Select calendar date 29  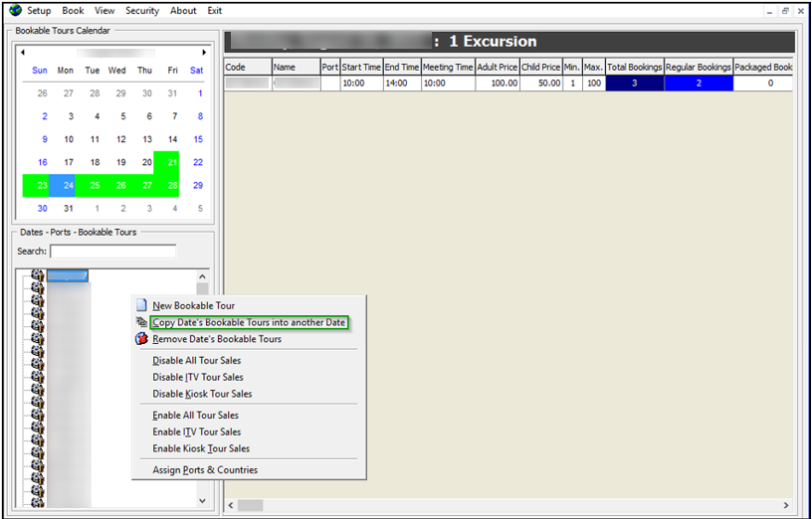click(x=198, y=185)
